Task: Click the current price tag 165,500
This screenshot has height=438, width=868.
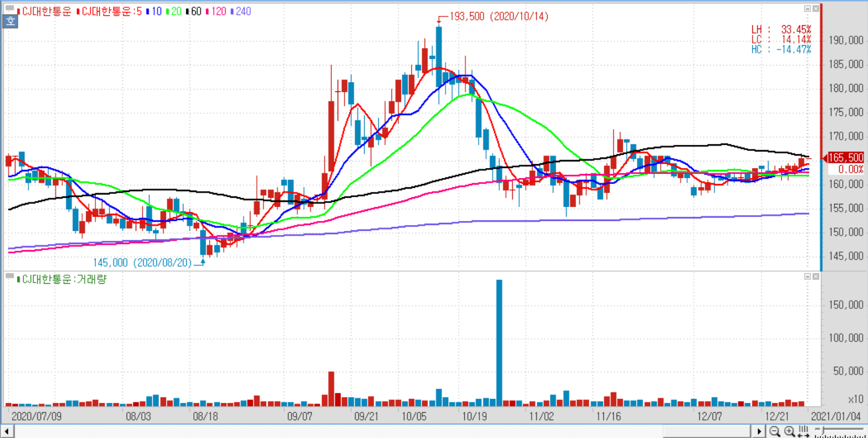Action: 845,157
